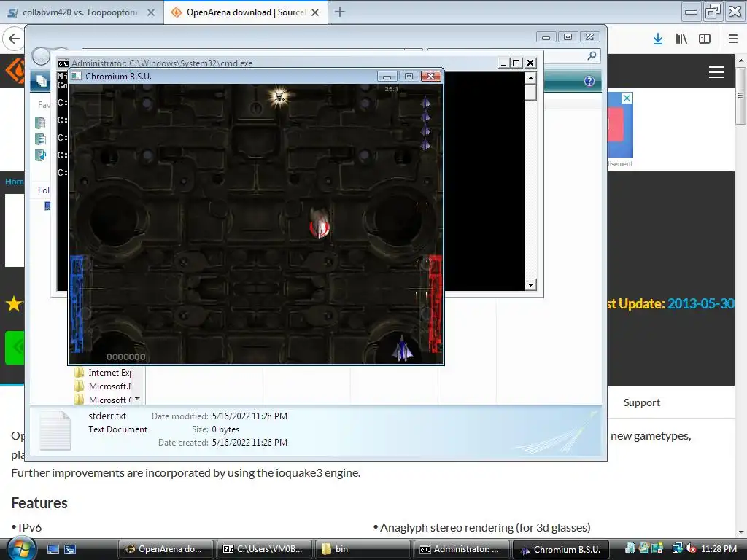Open Explorer help question mark icon
The height and width of the screenshot is (560, 747).
pos(589,81)
